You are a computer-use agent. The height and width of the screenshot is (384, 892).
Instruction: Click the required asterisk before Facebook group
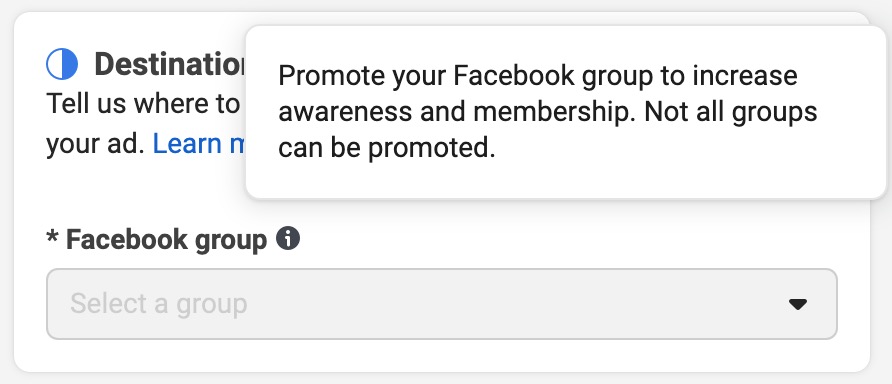pyautogui.click(x=52, y=237)
